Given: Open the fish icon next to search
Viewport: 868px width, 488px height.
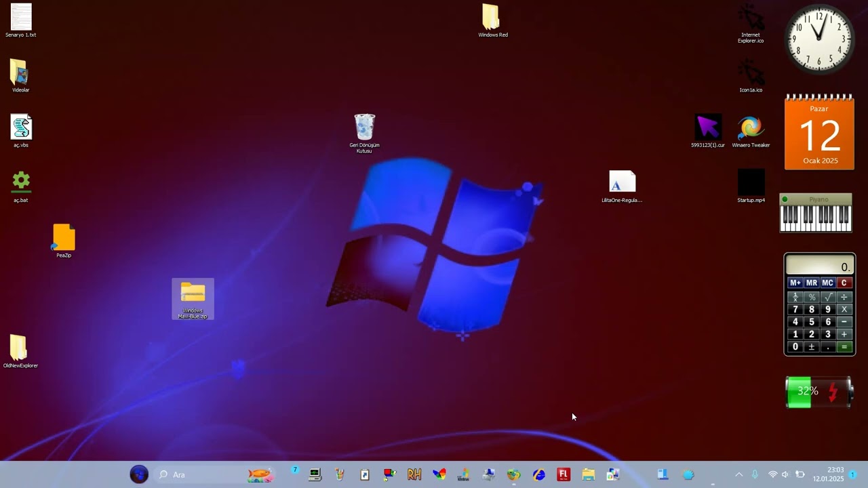Looking at the screenshot, I should (x=260, y=474).
